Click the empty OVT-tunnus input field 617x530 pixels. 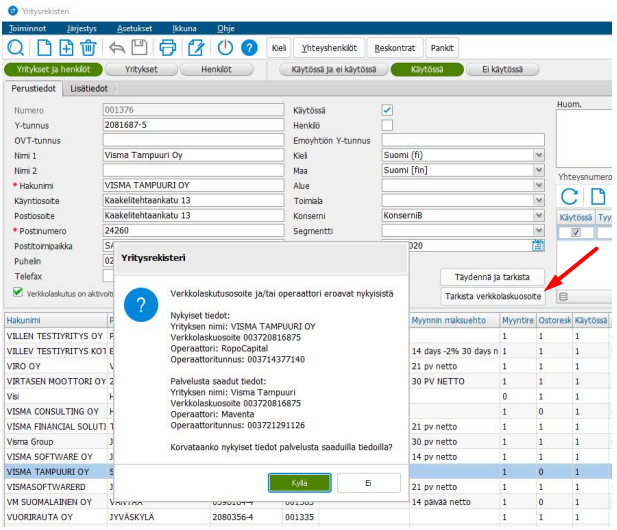[193, 140]
